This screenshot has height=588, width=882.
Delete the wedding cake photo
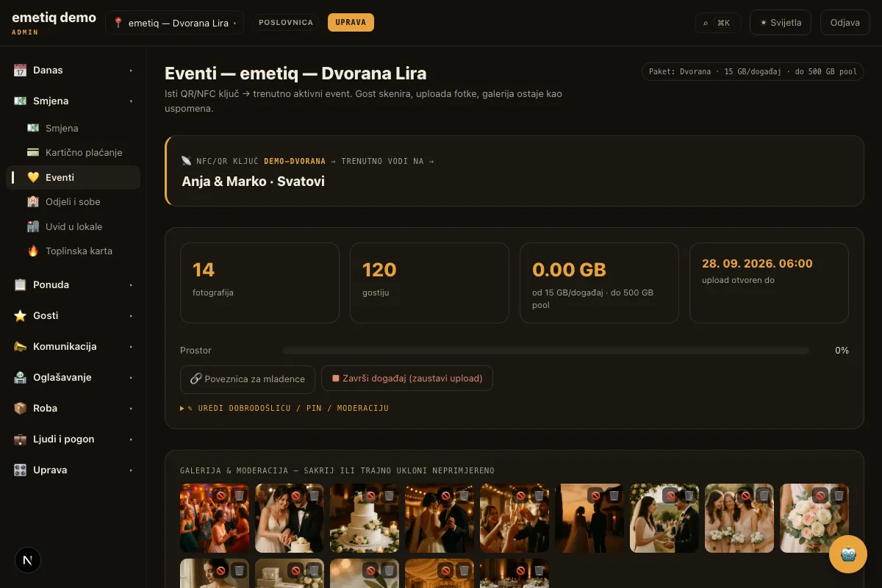tap(389, 495)
